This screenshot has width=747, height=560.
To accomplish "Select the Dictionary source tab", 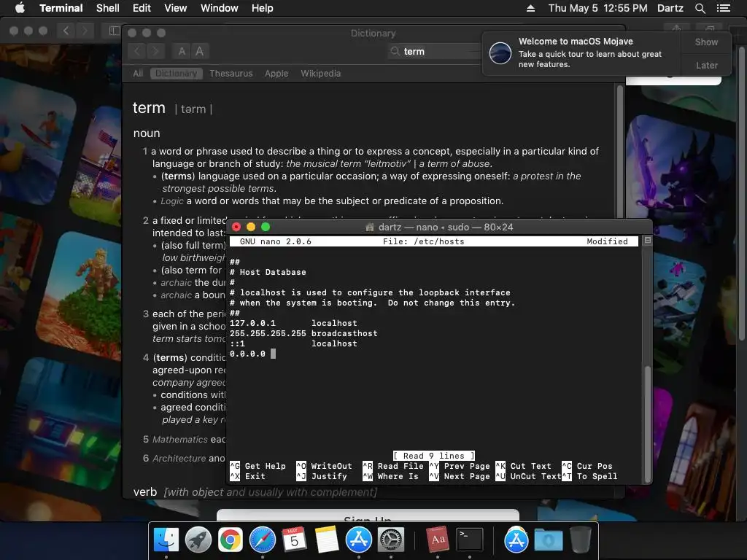I will (x=177, y=74).
